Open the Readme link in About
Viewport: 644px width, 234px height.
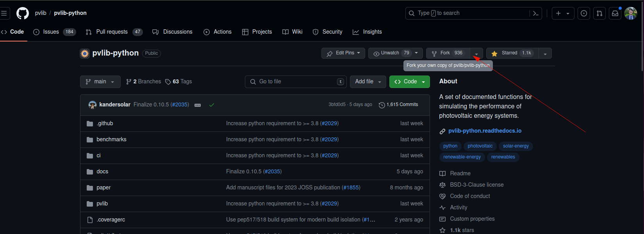click(x=455, y=173)
